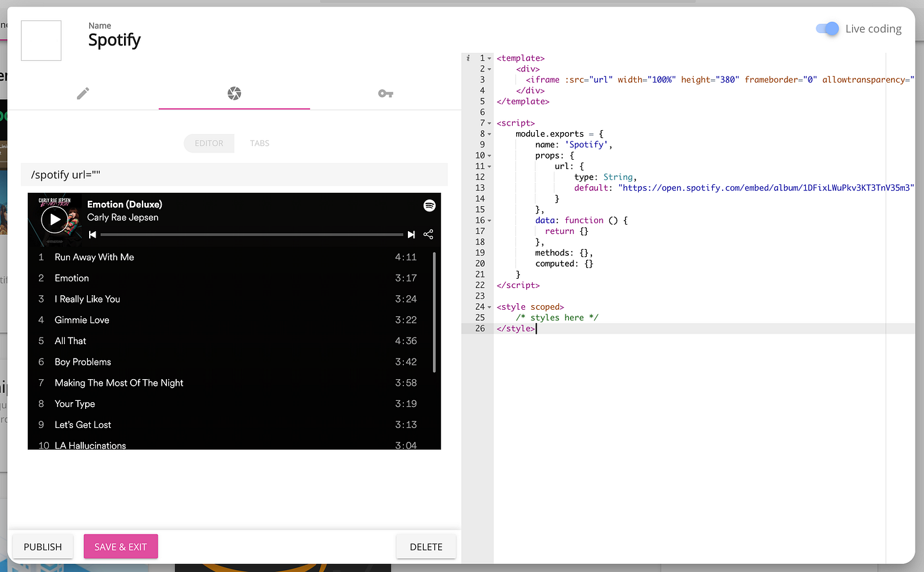Click the Spotify logo in player
Image resolution: width=924 pixels, height=572 pixels.
pos(430,205)
